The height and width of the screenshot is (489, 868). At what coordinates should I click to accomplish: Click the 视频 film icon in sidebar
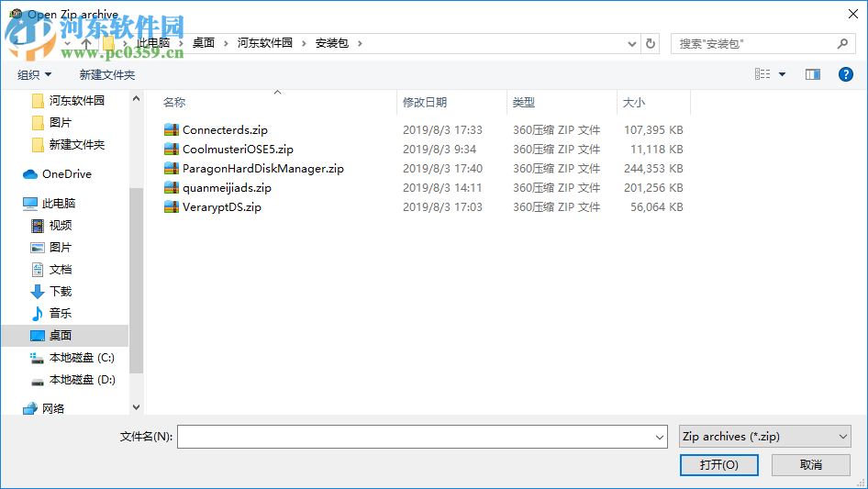[37, 226]
